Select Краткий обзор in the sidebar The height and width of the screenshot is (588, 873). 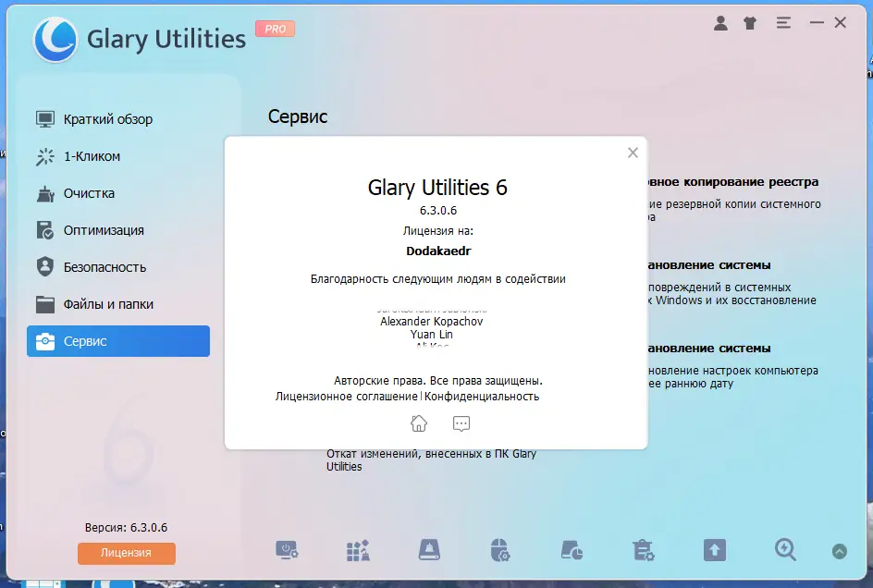pos(118,119)
